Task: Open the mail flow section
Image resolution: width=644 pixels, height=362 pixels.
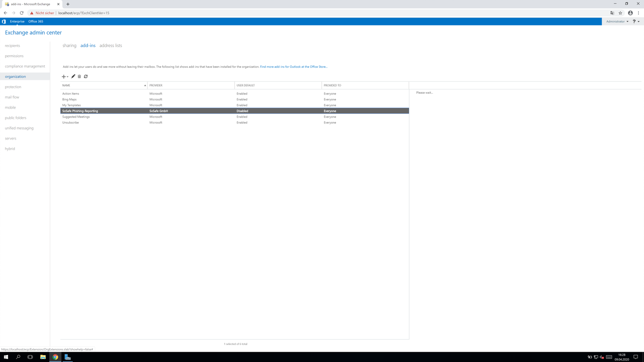Action: click(12, 97)
